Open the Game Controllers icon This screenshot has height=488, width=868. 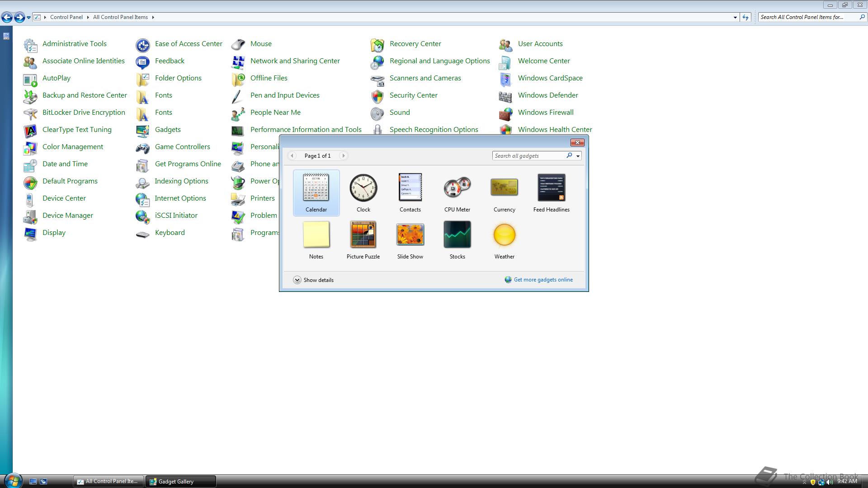point(143,147)
